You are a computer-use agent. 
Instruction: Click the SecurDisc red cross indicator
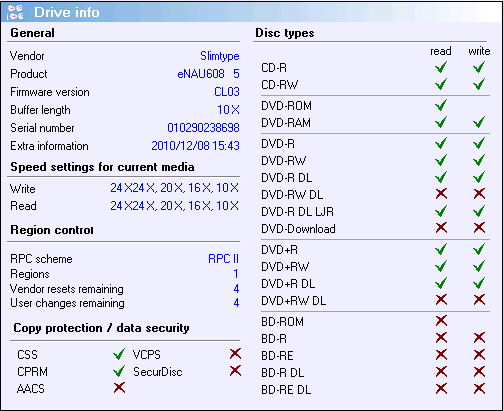click(235, 371)
